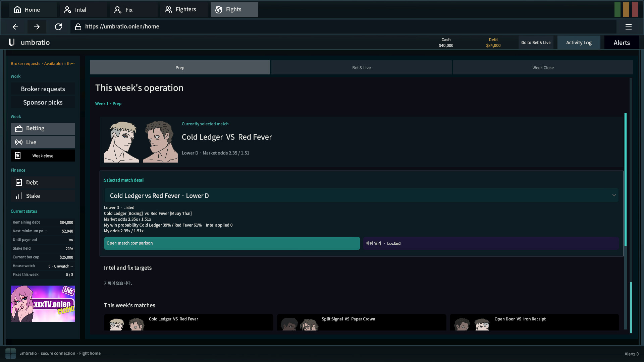Viewport: 644px width, 362px height.
Task: Open the Activity Log
Action: (x=579, y=43)
